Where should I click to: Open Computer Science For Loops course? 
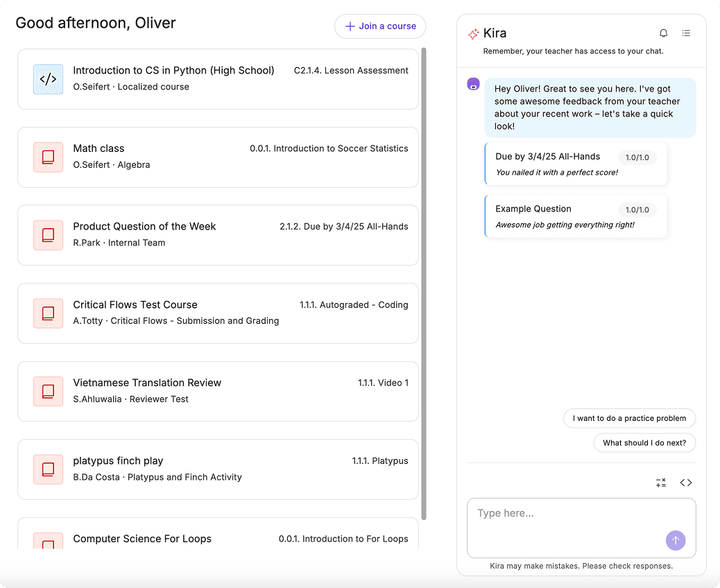pyautogui.click(x=142, y=539)
